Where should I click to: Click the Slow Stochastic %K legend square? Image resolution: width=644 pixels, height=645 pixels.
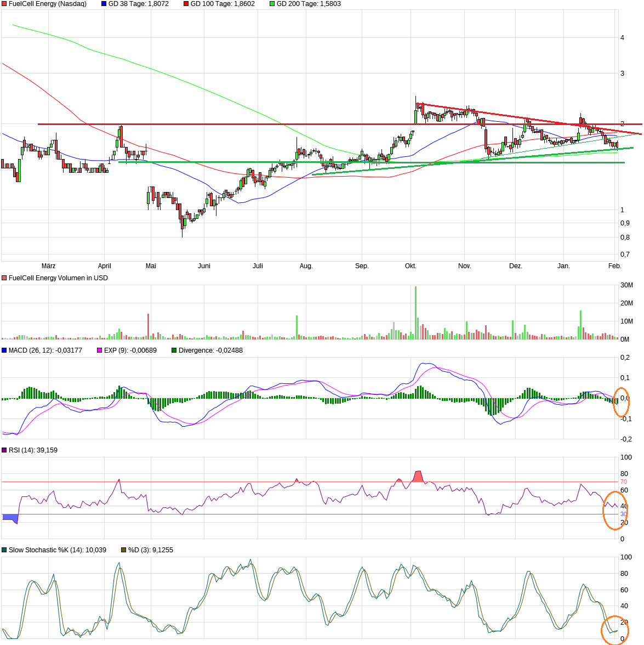point(4,550)
